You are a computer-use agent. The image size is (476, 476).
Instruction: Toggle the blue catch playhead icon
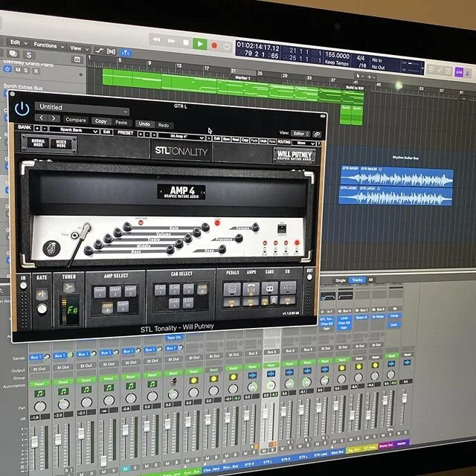coord(125,53)
